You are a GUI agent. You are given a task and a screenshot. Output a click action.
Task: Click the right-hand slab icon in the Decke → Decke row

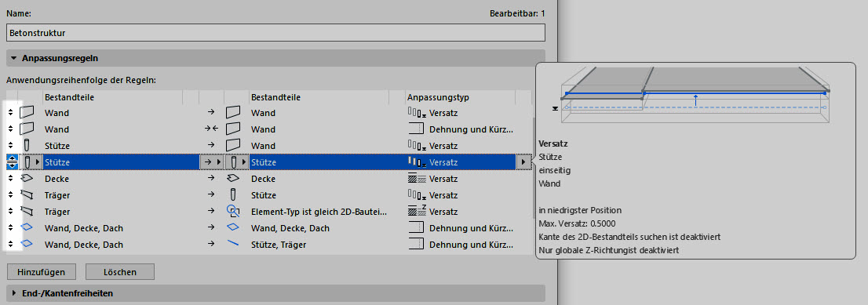[234, 179]
